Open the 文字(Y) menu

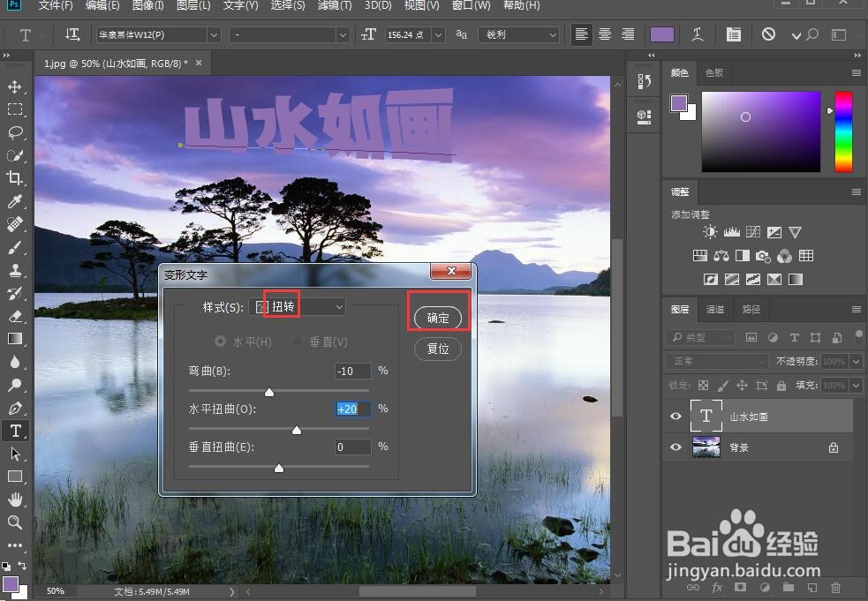(240, 5)
